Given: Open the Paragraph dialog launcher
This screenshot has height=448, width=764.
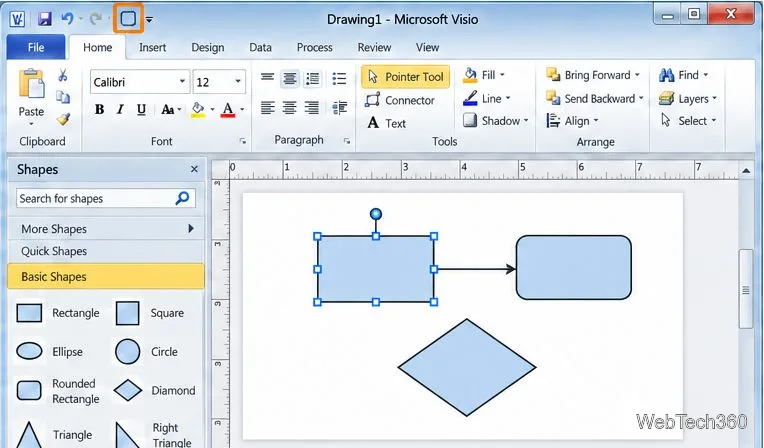Looking at the screenshot, I should (347, 141).
